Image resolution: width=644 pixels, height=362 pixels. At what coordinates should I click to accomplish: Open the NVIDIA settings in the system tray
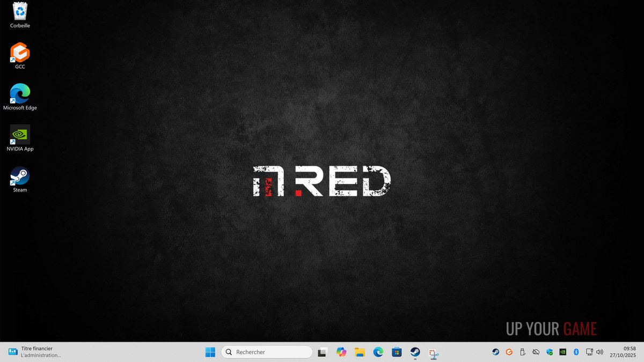tap(562, 352)
